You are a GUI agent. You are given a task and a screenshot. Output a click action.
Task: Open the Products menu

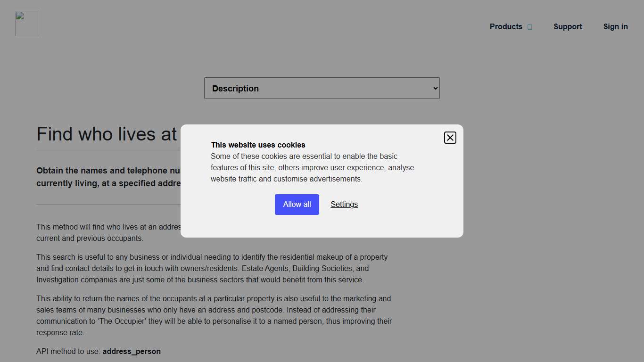tap(505, 26)
